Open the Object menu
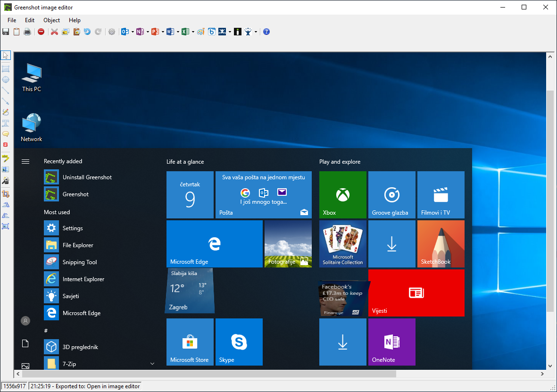This screenshot has height=392, width=557. (51, 20)
